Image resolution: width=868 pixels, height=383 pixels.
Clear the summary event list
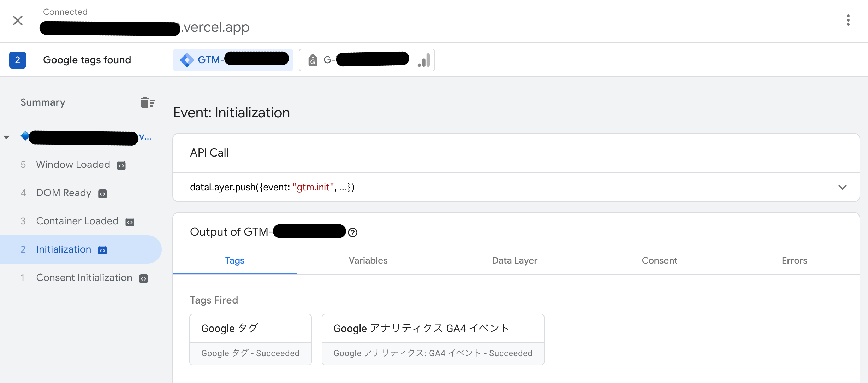pyautogui.click(x=148, y=102)
